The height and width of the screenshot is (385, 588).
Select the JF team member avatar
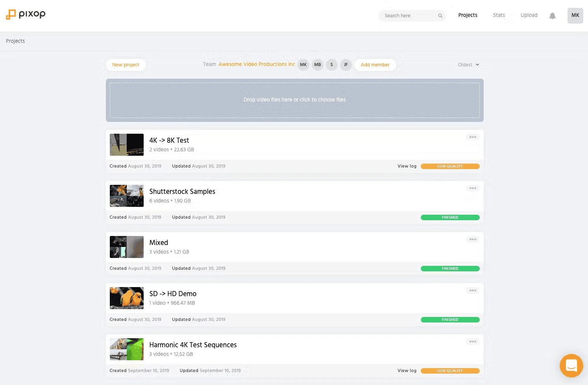[x=346, y=65]
